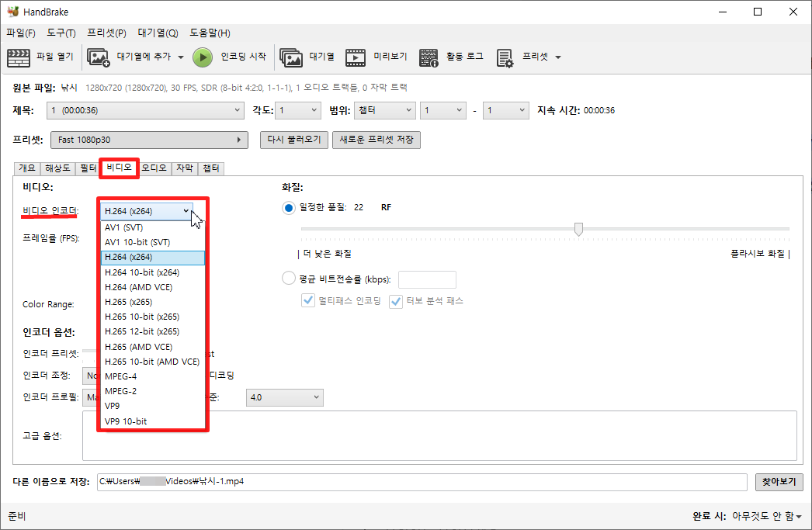812x530 pixels.
Task: Start encoding with the green play icon
Action: (203, 57)
